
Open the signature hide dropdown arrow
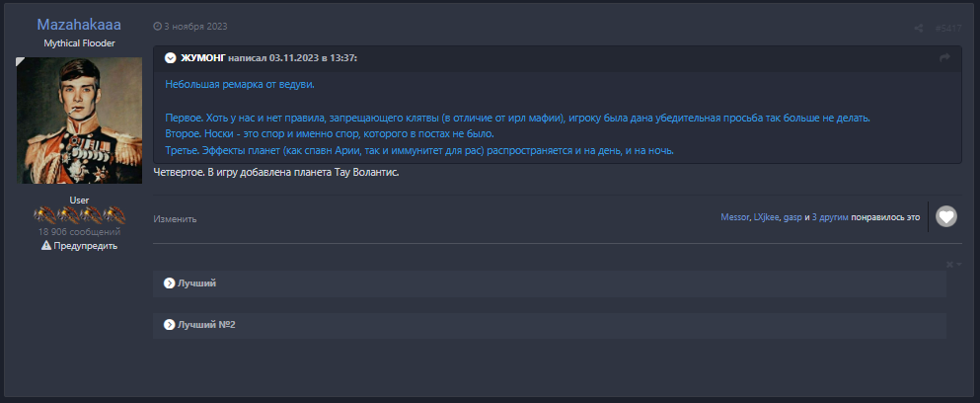coord(958,264)
